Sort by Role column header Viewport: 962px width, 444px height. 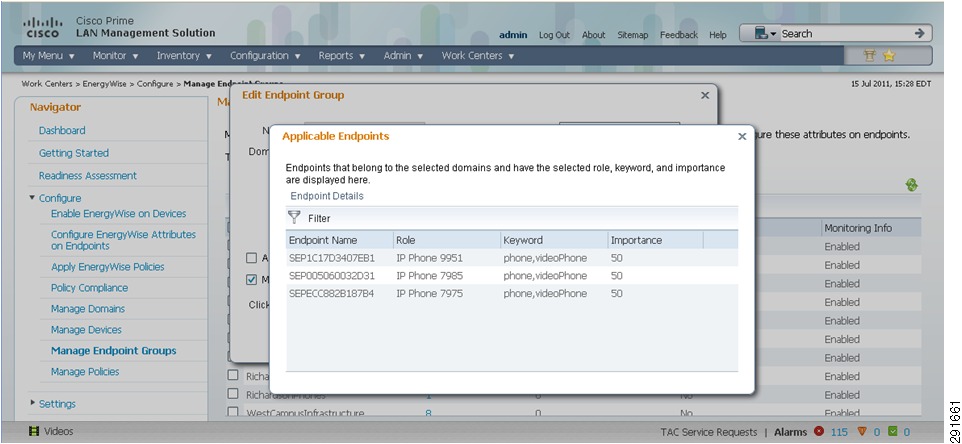[x=447, y=240]
